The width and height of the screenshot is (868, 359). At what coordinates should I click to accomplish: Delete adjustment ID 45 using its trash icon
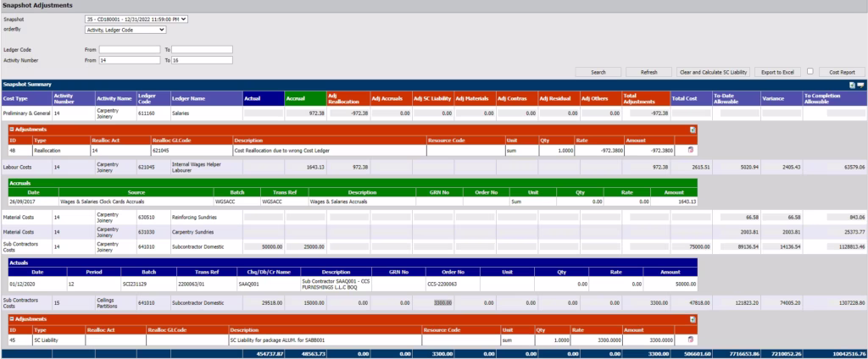690,340
